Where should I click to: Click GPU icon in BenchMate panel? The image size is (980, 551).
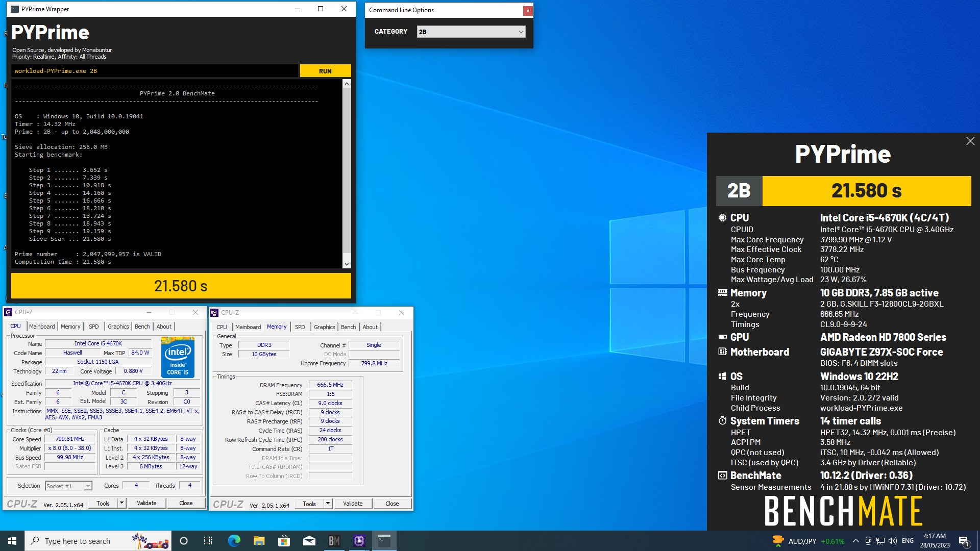722,337
